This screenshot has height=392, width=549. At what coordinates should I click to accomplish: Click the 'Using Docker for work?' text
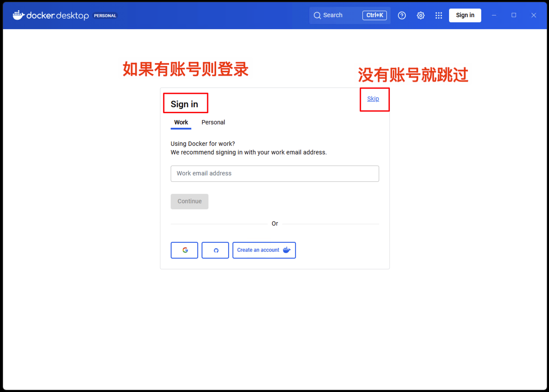(203, 144)
